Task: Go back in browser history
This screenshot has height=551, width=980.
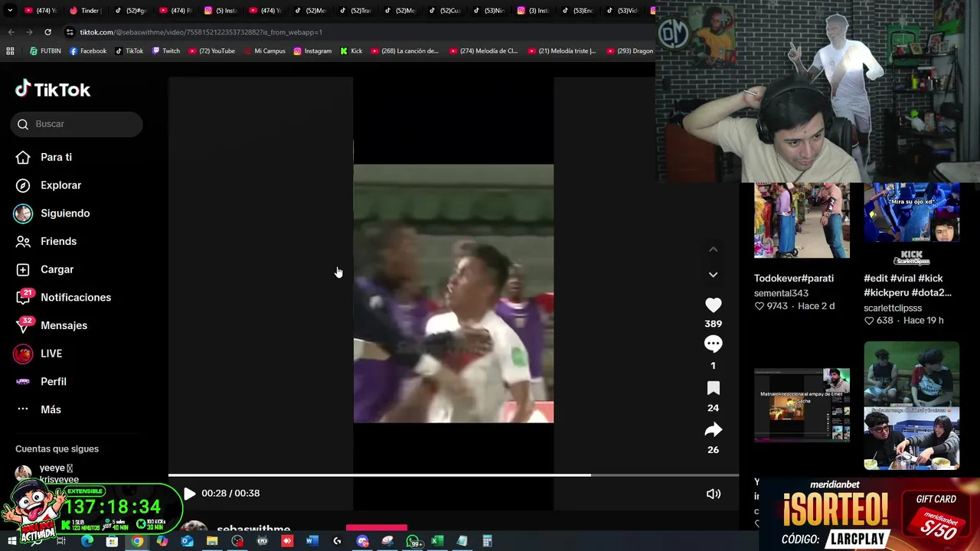Action: (x=11, y=32)
